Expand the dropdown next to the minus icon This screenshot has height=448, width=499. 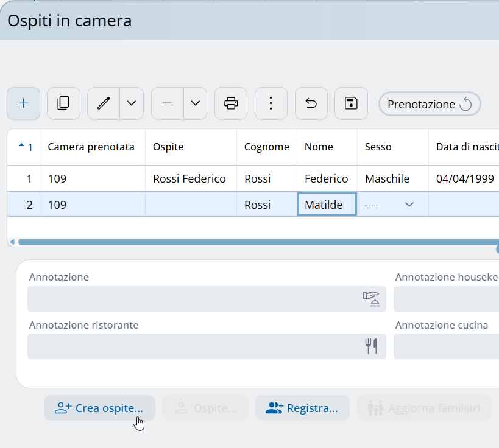[x=195, y=103]
